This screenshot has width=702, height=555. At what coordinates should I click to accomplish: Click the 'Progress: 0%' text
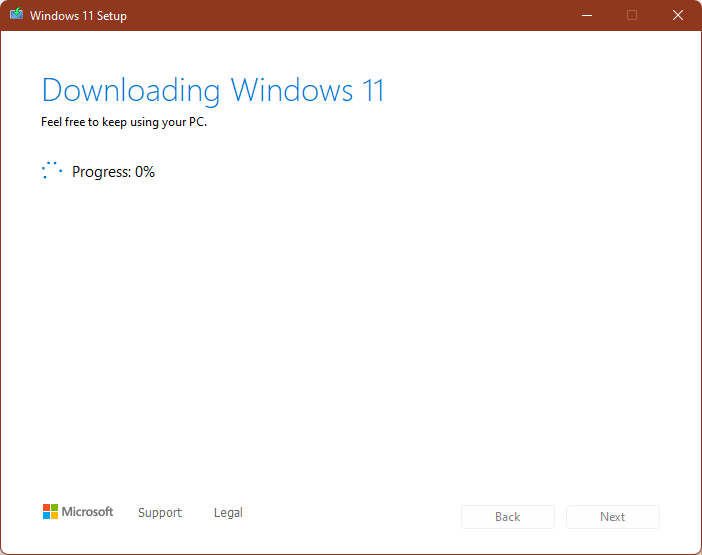pyautogui.click(x=113, y=172)
